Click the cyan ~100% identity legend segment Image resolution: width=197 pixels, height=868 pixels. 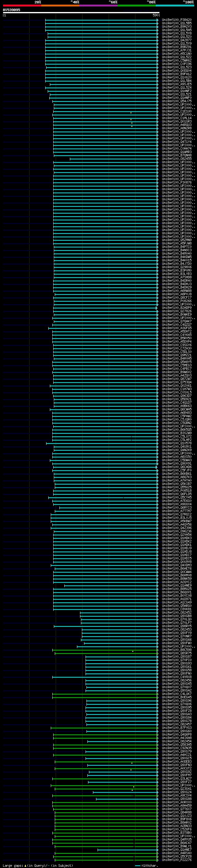pyautogui.click(x=175, y=6)
